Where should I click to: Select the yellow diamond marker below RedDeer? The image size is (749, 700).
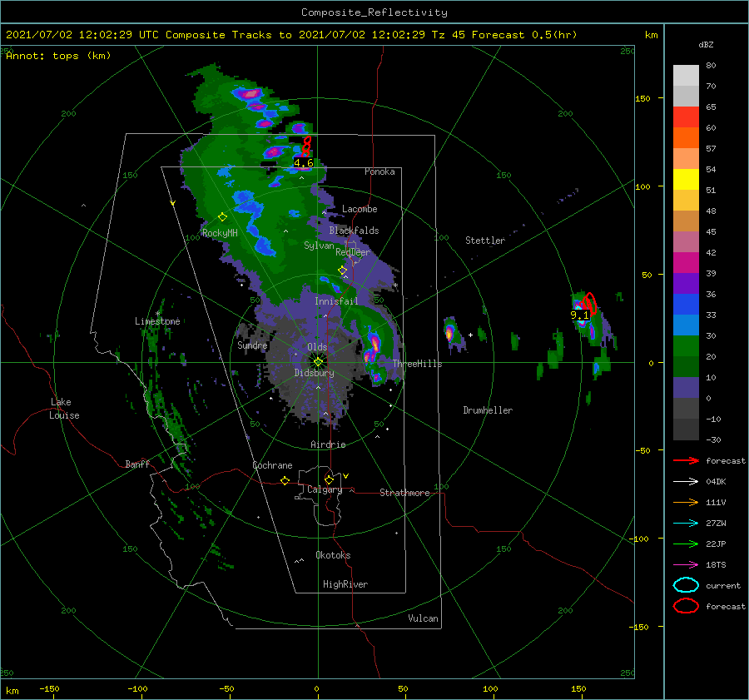click(342, 271)
